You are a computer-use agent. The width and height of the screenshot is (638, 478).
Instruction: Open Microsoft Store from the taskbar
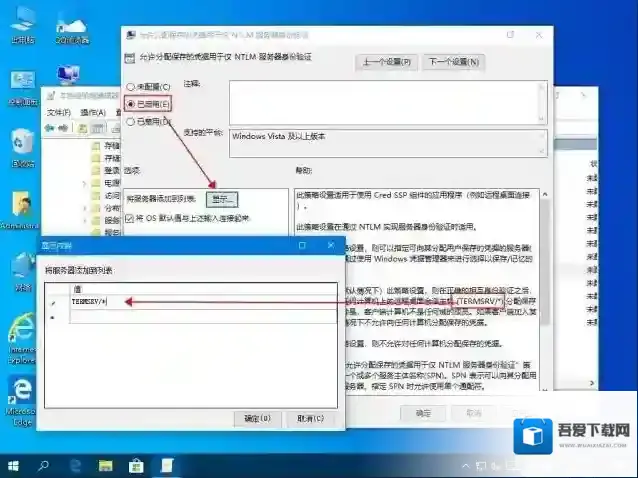click(136, 466)
